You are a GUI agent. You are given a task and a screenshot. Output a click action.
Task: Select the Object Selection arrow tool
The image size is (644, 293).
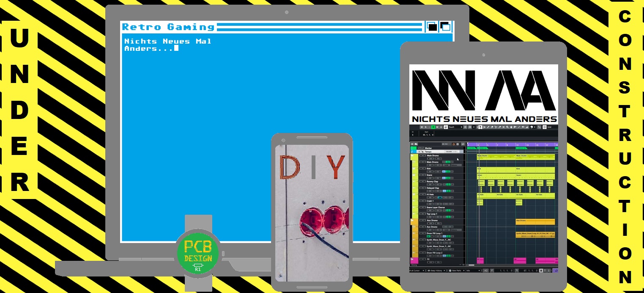pos(480,127)
